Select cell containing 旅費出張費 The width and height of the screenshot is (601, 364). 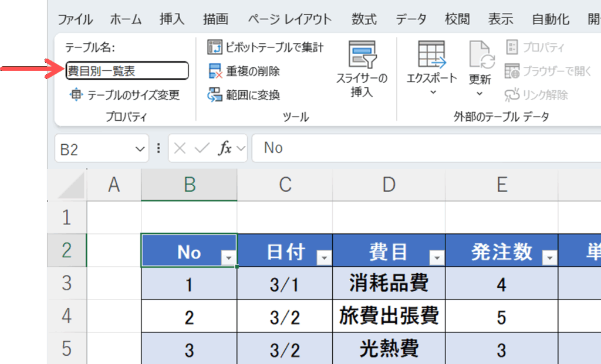pyautogui.click(x=389, y=317)
